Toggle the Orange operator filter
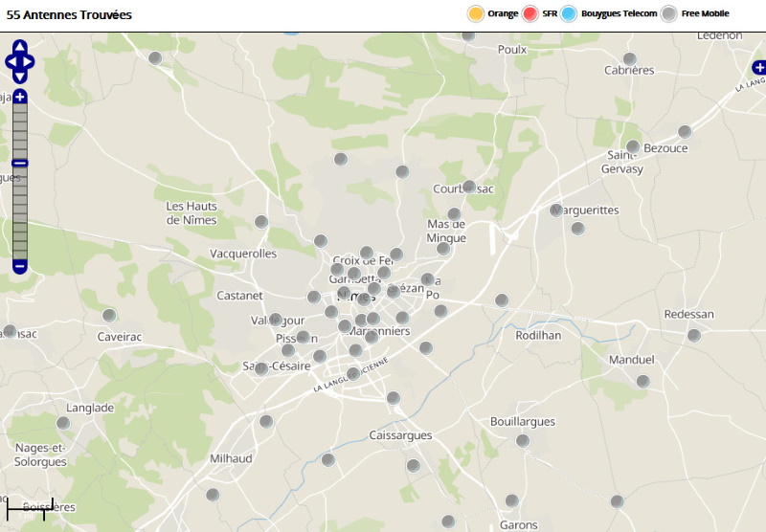 [475, 13]
